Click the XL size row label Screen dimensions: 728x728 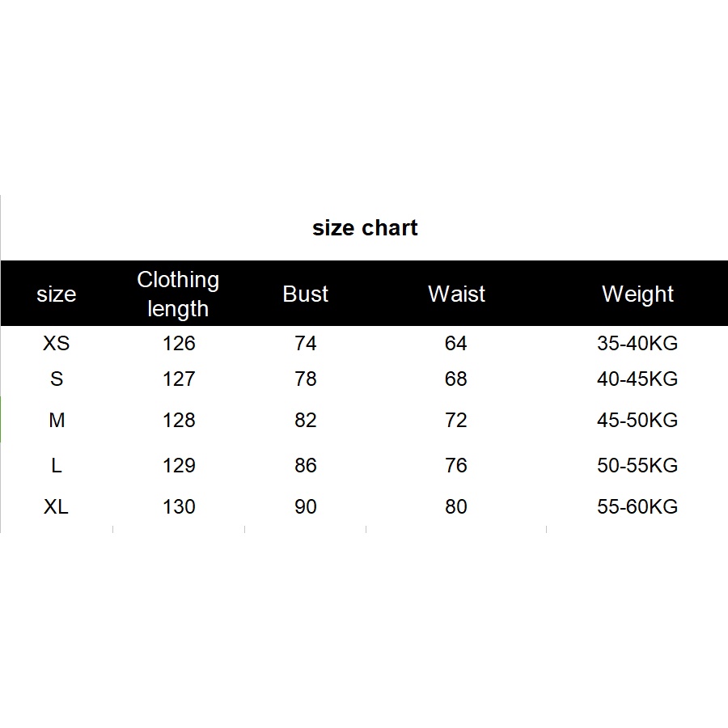pos(56,507)
